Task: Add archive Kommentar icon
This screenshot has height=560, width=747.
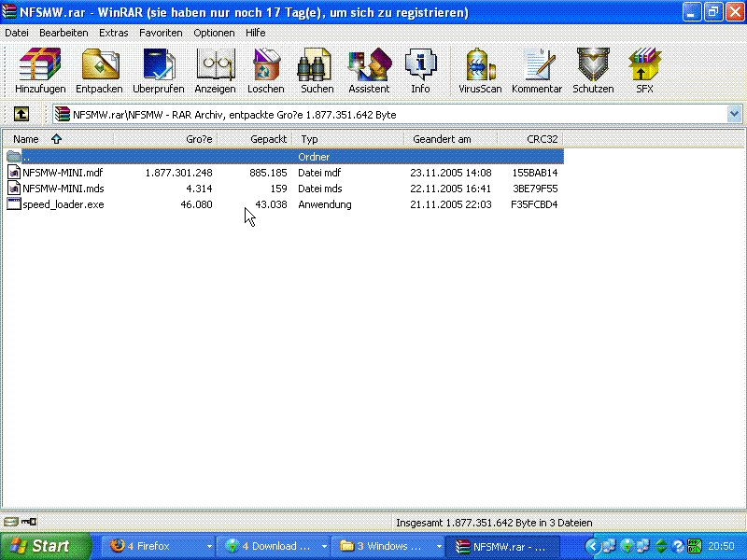Action: click(537, 71)
